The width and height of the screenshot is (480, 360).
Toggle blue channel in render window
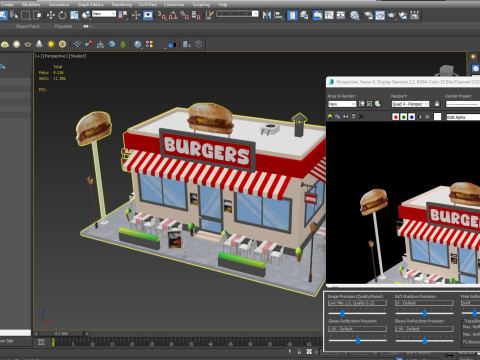click(x=411, y=116)
